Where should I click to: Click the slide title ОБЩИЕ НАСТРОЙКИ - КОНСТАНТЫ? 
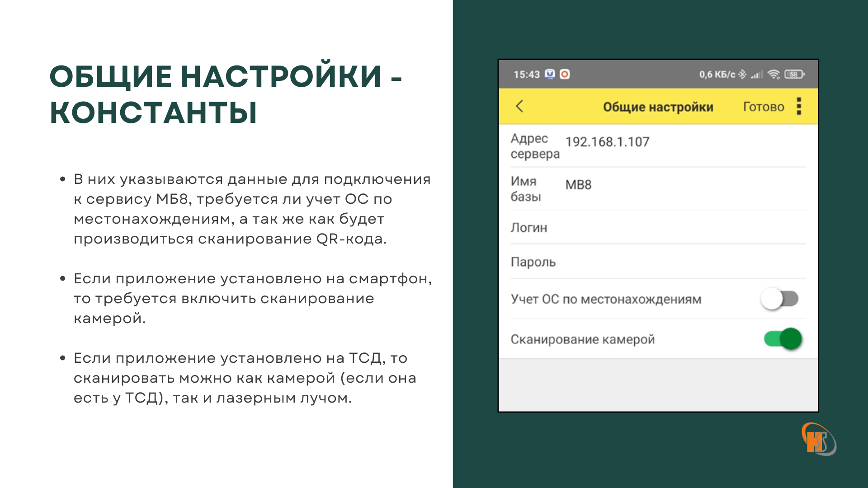[225, 94]
